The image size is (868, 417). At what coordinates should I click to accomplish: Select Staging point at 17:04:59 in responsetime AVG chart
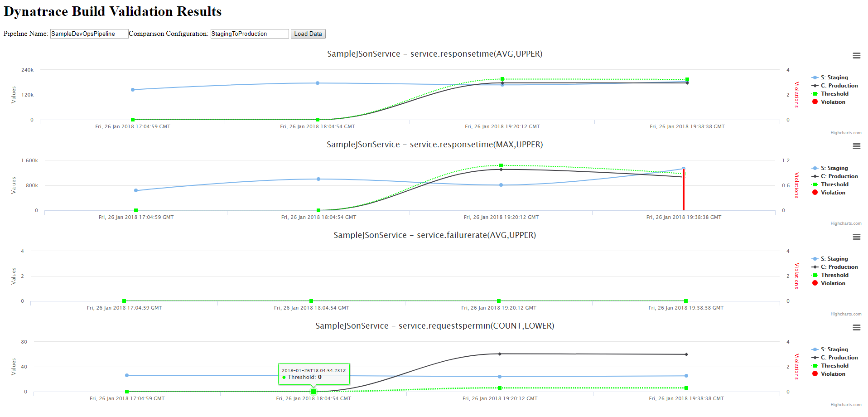[x=133, y=90]
